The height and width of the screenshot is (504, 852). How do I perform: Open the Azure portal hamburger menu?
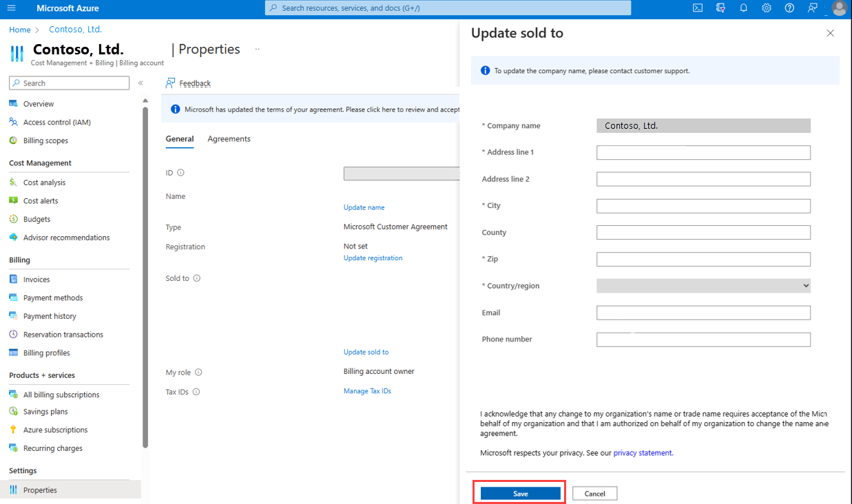pos(11,8)
